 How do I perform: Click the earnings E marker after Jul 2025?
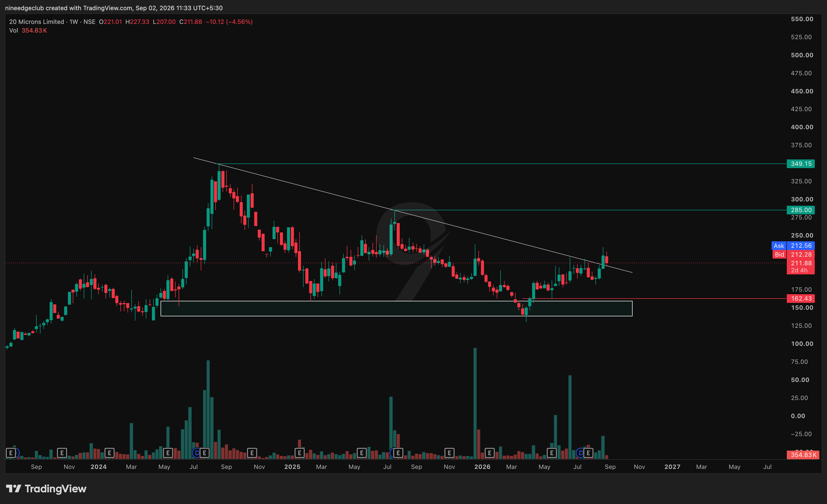point(398,453)
